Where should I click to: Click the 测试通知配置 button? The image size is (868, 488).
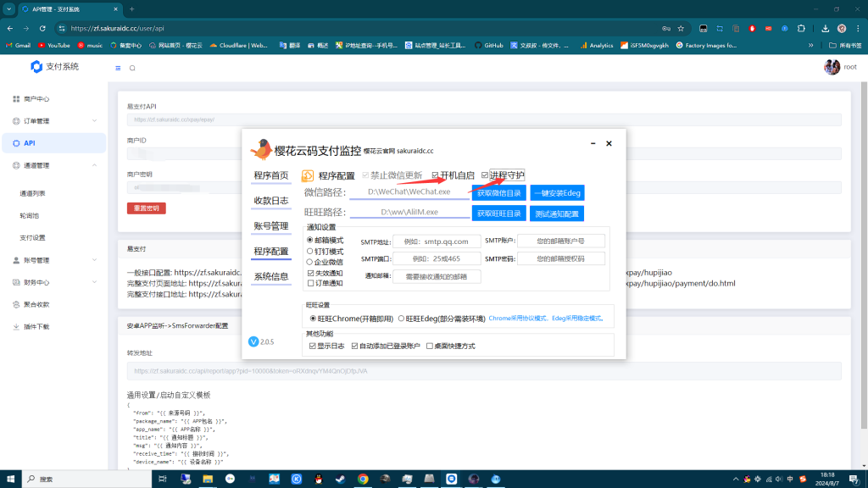(x=556, y=213)
